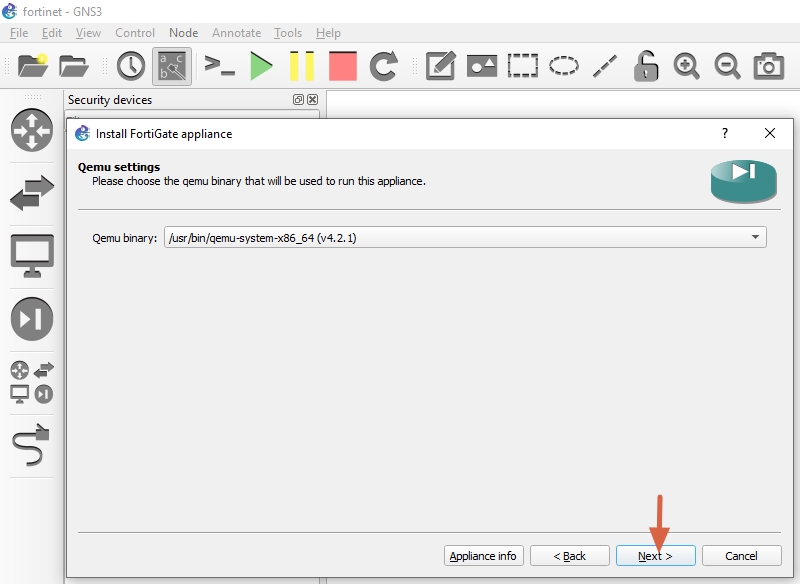Proceed with the Next button
Viewport: 800px width, 584px height.
(x=656, y=555)
